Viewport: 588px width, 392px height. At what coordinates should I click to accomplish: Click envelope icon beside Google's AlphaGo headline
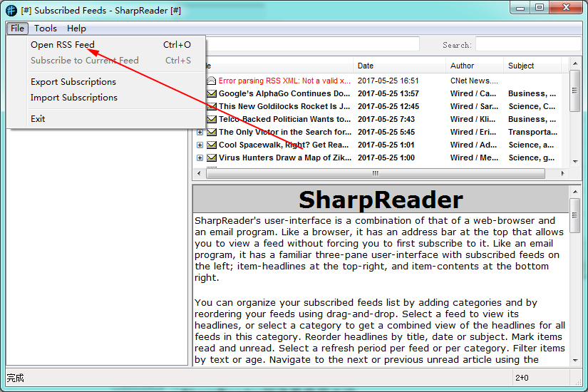click(212, 93)
